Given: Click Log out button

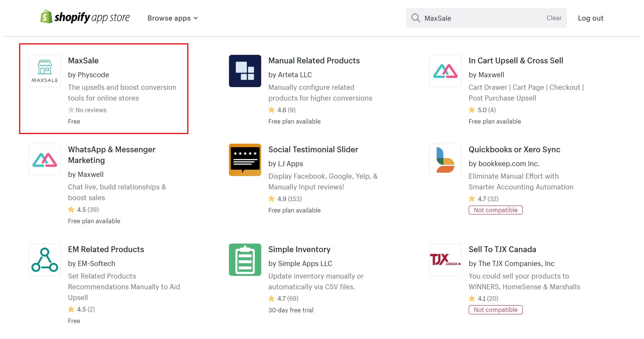Looking at the screenshot, I should coord(591,17).
